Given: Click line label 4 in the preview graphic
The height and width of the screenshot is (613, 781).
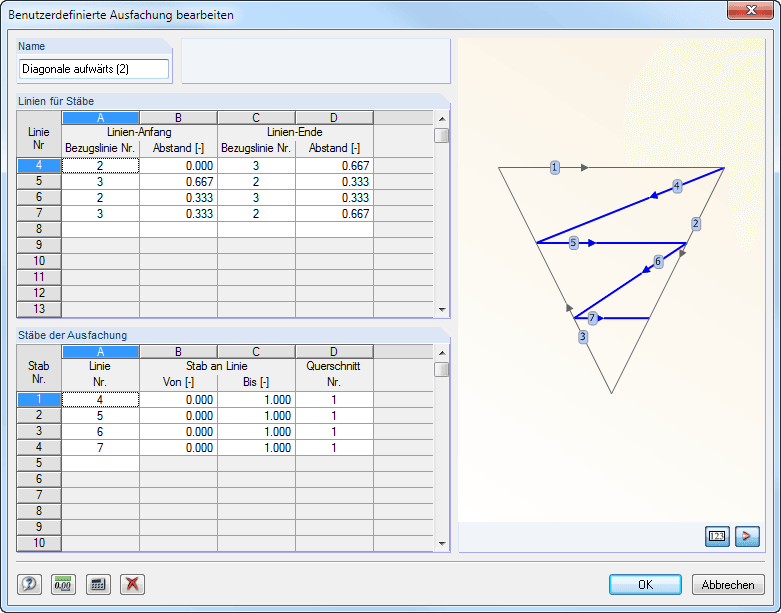Looking at the screenshot, I should pyautogui.click(x=676, y=186).
